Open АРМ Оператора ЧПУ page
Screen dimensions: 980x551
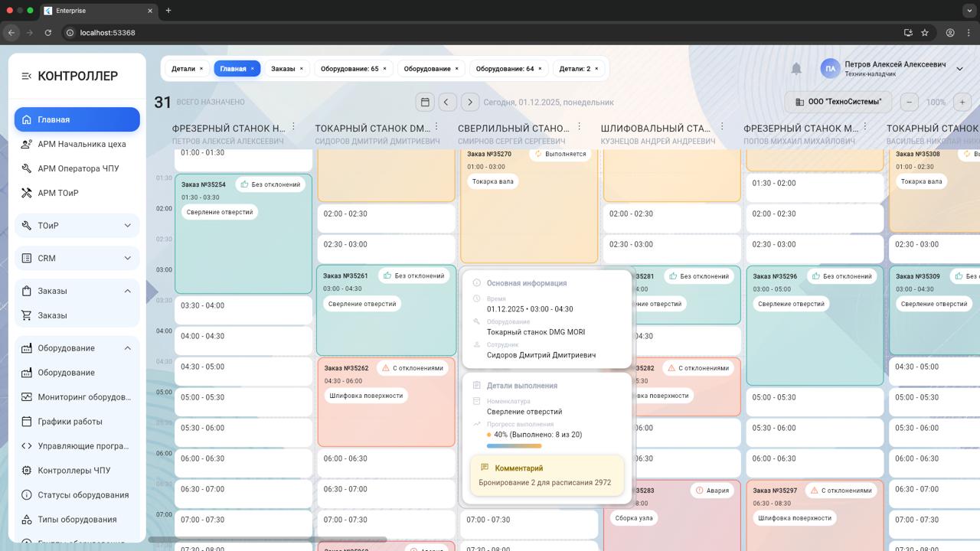point(78,168)
